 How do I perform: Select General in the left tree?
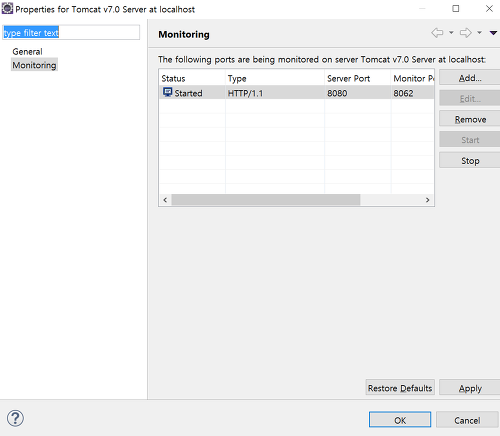coord(27,52)
